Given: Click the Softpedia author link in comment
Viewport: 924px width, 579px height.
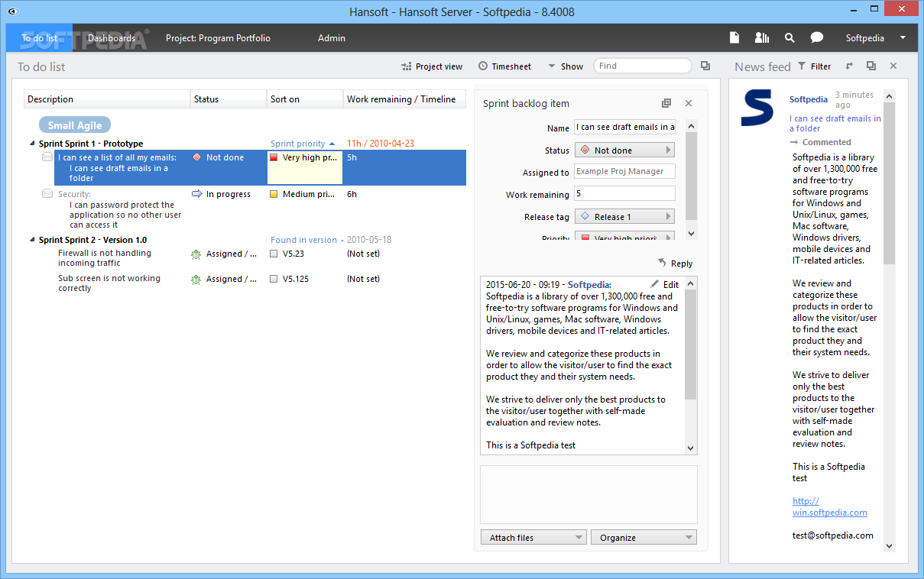Looking at the screenshot, I should pyautogui.click(x=588, y=285).
